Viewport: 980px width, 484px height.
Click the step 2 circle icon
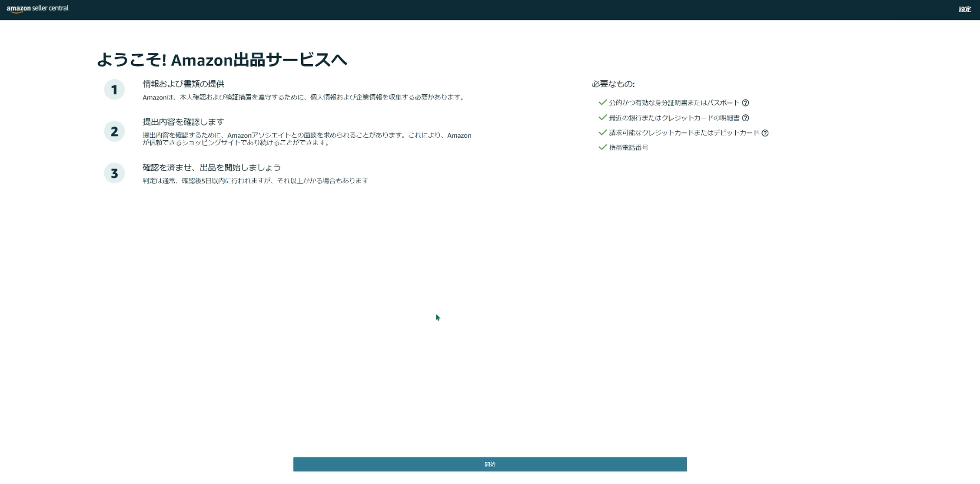coord(114,131)
